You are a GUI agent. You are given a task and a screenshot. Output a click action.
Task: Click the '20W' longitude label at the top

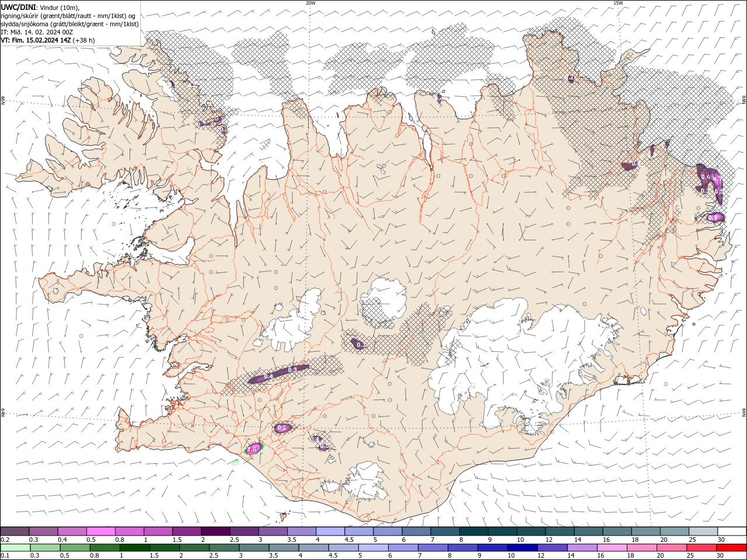coord(310,3)
